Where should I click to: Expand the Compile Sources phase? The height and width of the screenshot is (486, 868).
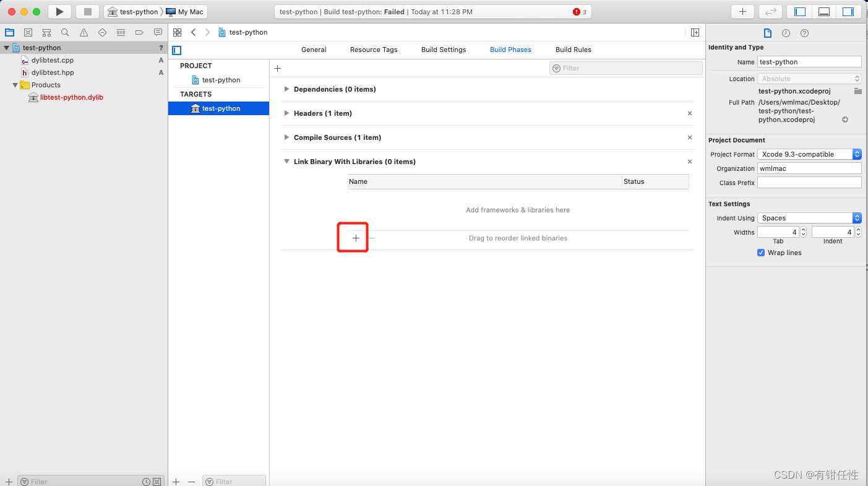pyautogui.click(x=286, y=137)
